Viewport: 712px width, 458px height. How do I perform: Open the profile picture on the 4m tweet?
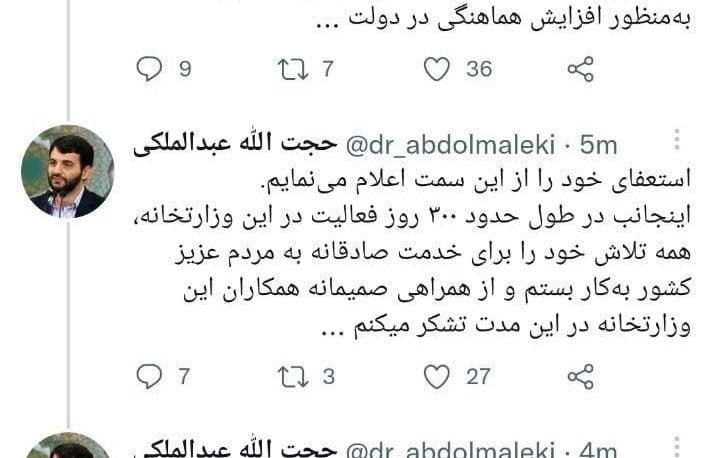tap(68, 446)
